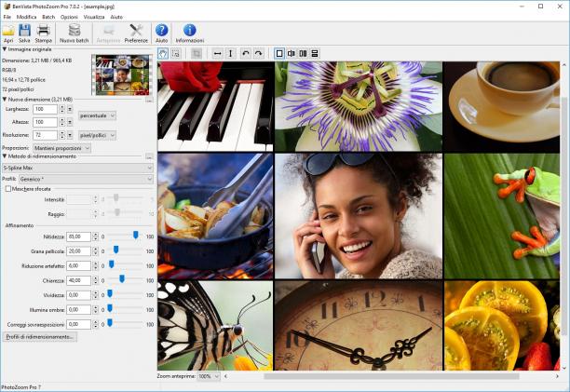Enable the Maschera sfocata checkbox
570x392 pixels.
pyautogui.click(x=8, y=189)
